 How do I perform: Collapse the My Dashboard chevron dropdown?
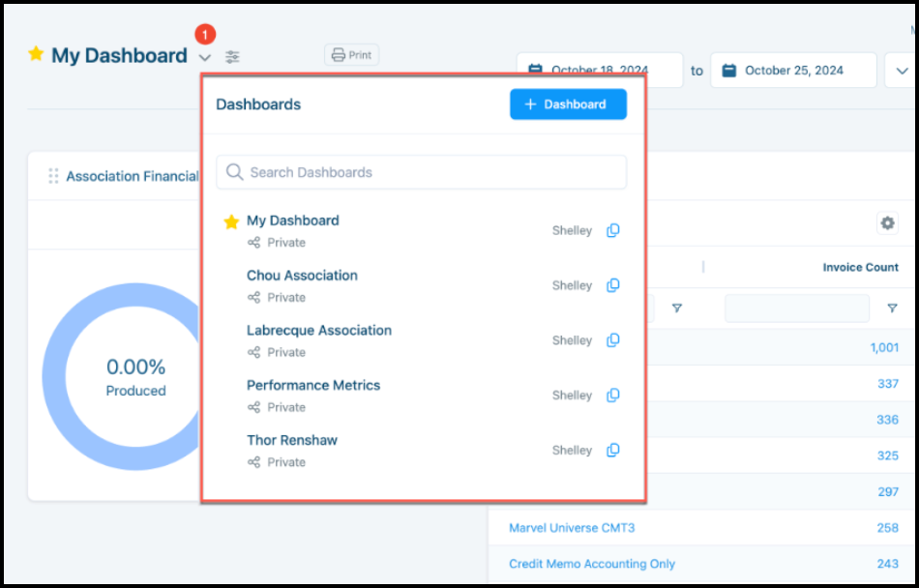[x=204, y=57]
